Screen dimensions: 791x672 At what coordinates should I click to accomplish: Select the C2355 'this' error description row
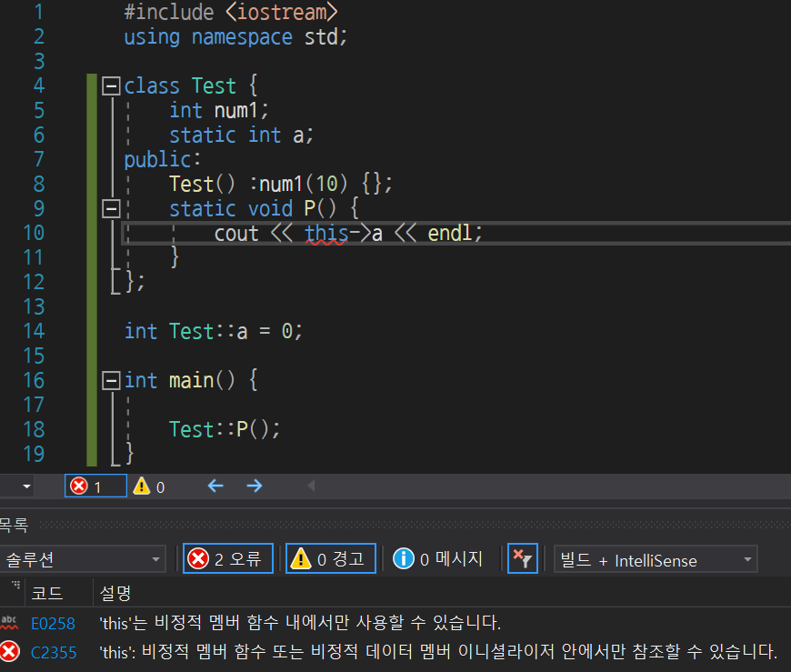pos(438,651)
